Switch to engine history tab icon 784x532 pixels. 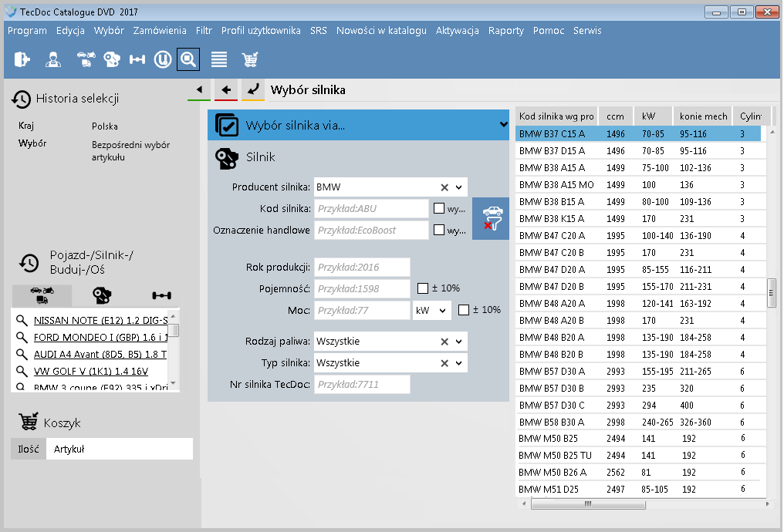point(102,295)
